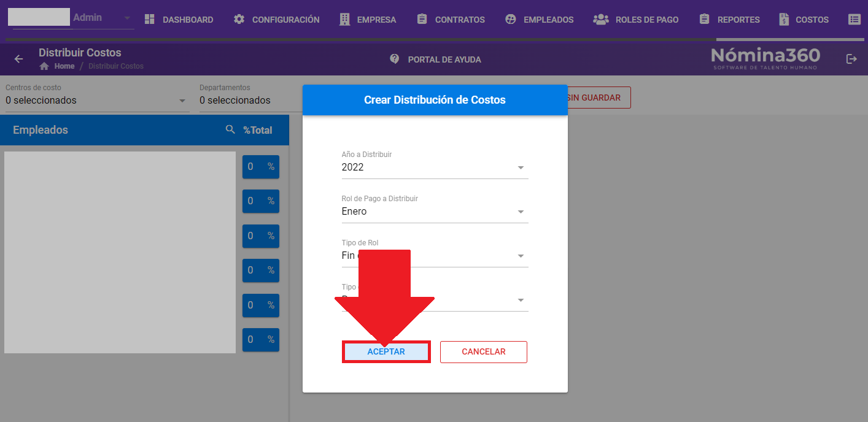This screenshot has width=868, height=422.
Task: Click the Home breadcrumb link
Action: pos(64,66)
